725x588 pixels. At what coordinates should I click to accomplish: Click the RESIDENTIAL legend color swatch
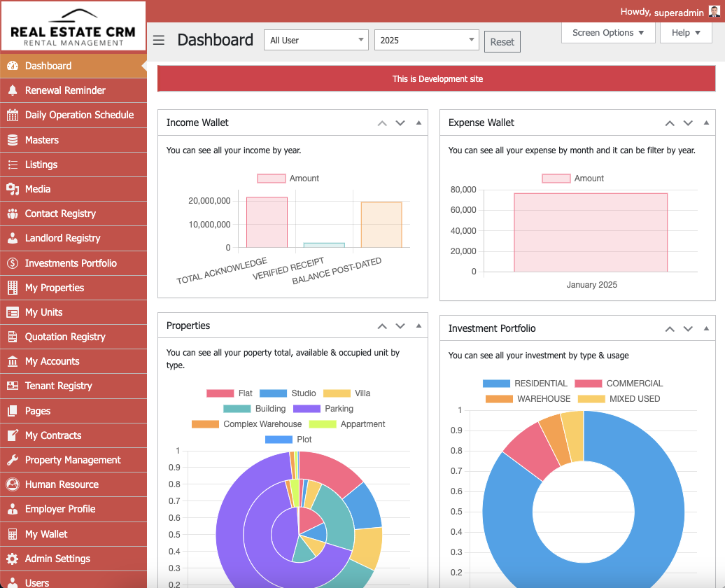496,384
